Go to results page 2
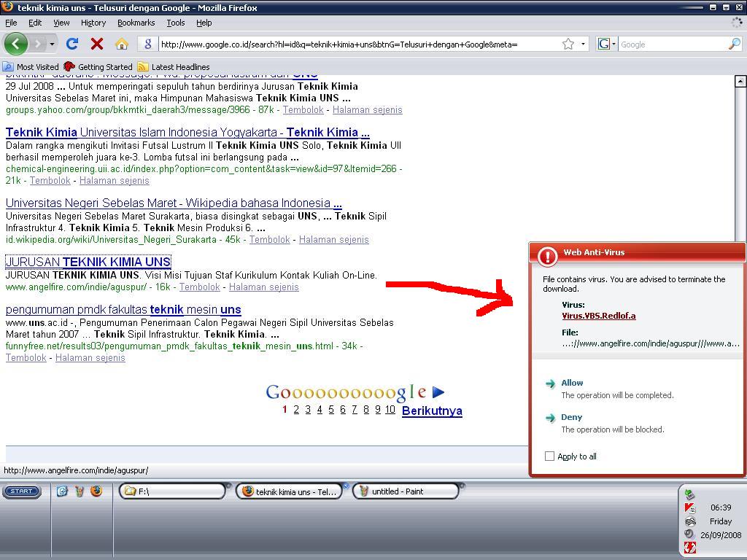Image resolution: width=747 pixels, height=560 pixels. point(296,410)
